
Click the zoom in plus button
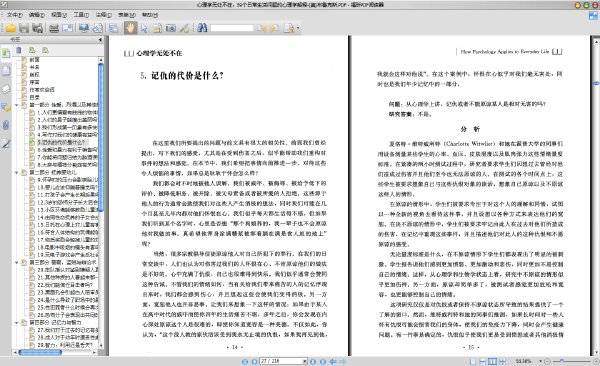point(596,361)
